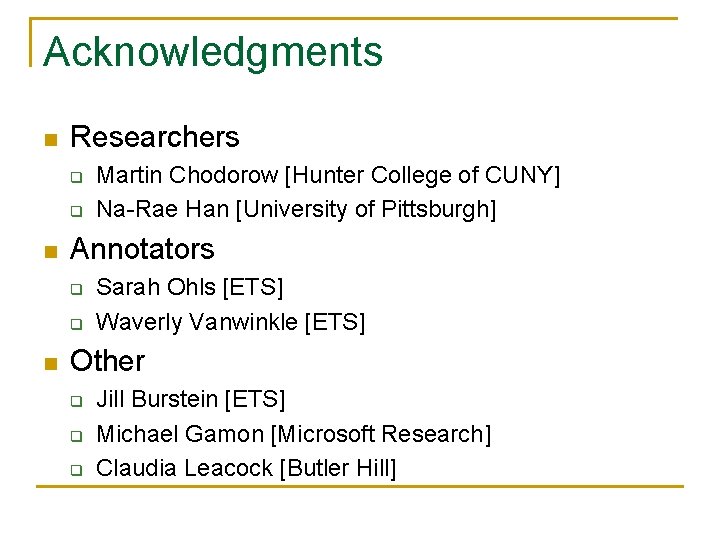Image resolution: width=720 pixels, height=540 pixels.
Task: Click the hollow bullet before Martin Chodorow
Action: [x=74, y=178]
